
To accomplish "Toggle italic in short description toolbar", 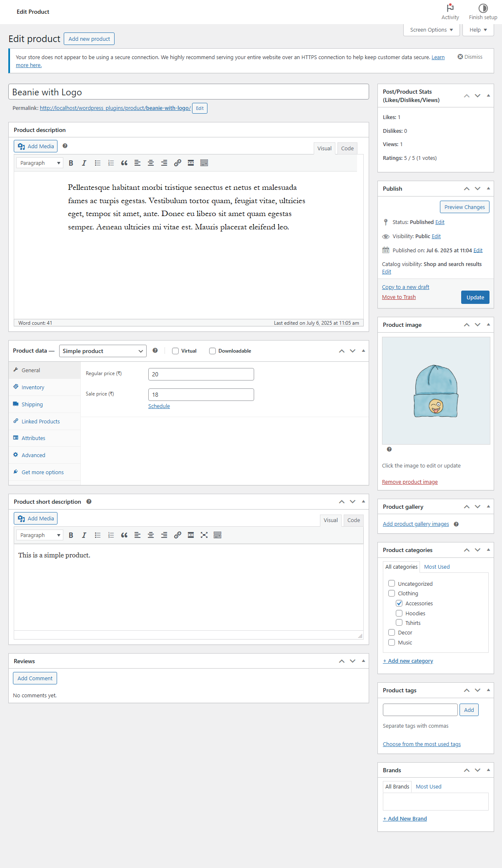I will point(84,535).
